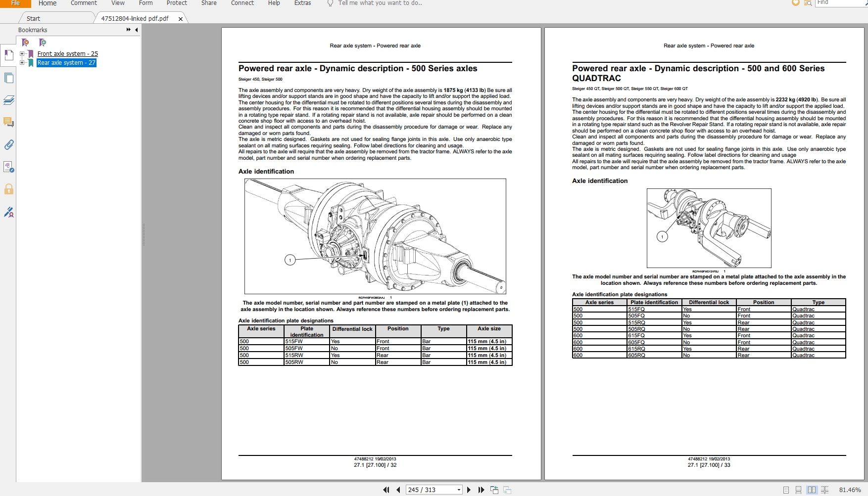This screenshot has height=496, width=868.
Task: Open the Front axle system - 25 bookmark
Action: [x=68, y=53]
